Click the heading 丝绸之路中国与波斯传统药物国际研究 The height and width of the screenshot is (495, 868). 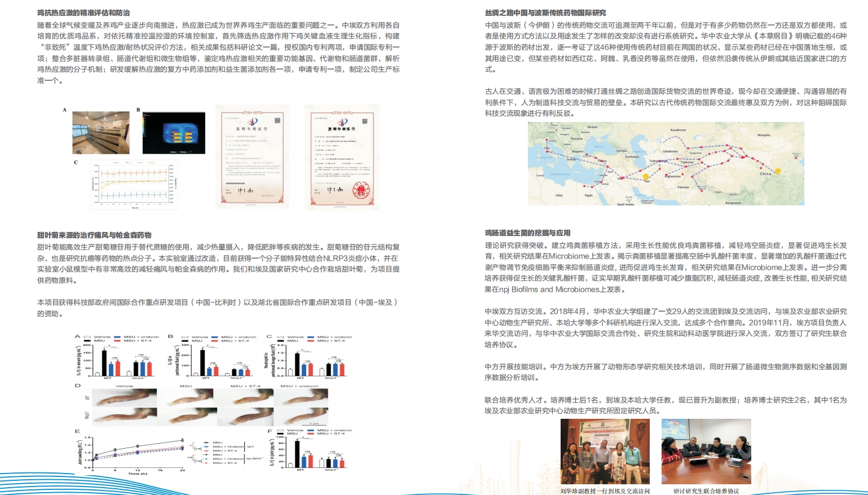(545, 12)
